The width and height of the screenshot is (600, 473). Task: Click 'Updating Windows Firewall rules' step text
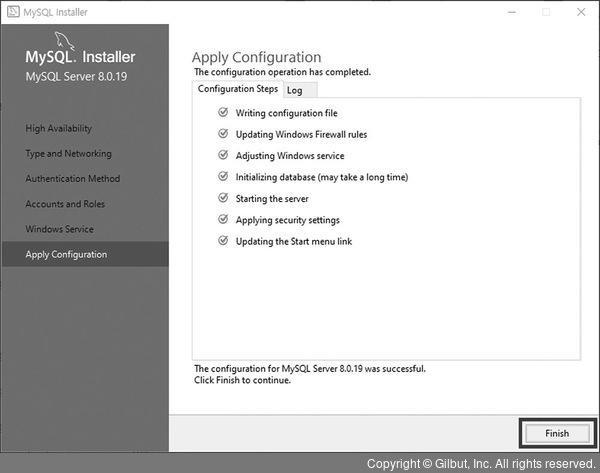coord(301,135)
